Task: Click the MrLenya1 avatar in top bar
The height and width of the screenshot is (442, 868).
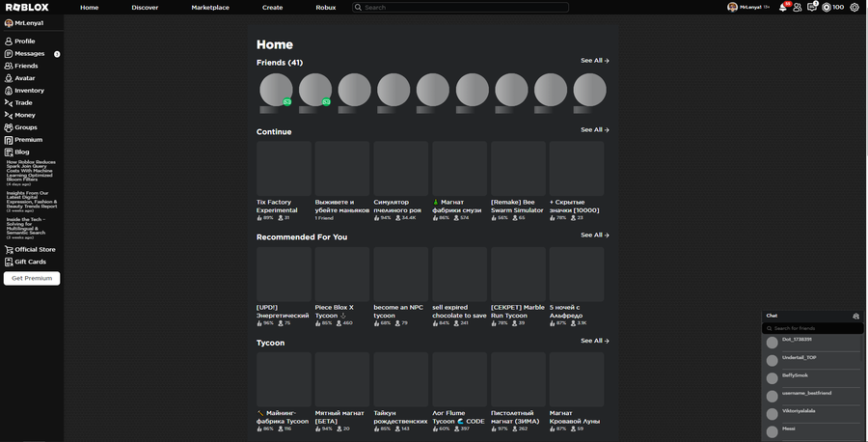Action: point(732,7)
